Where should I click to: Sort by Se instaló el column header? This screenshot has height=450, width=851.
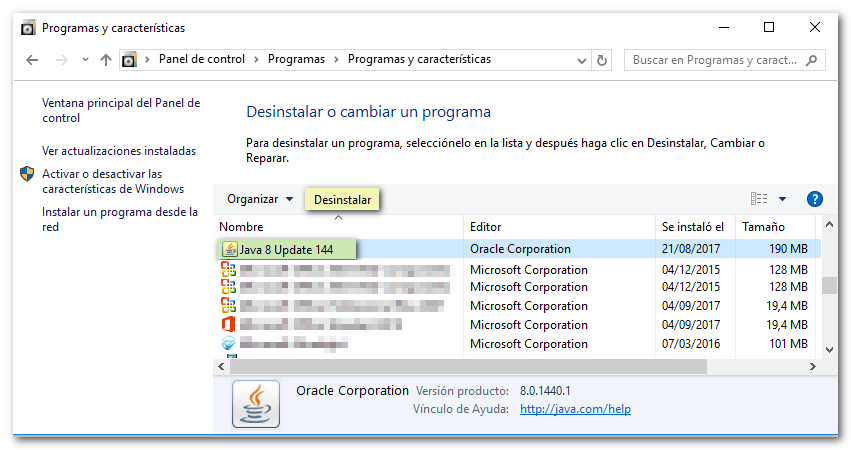click(x=695, y=227)
